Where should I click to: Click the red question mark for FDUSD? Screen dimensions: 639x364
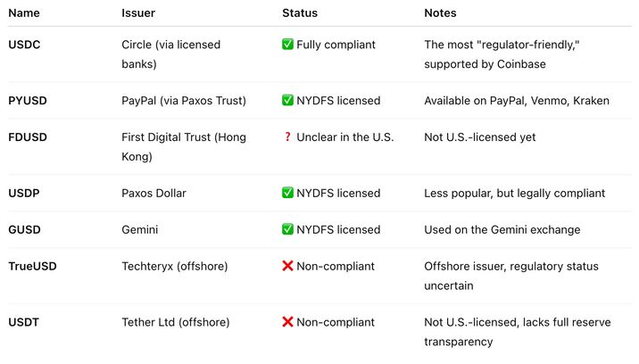click(x=287, y=137)
